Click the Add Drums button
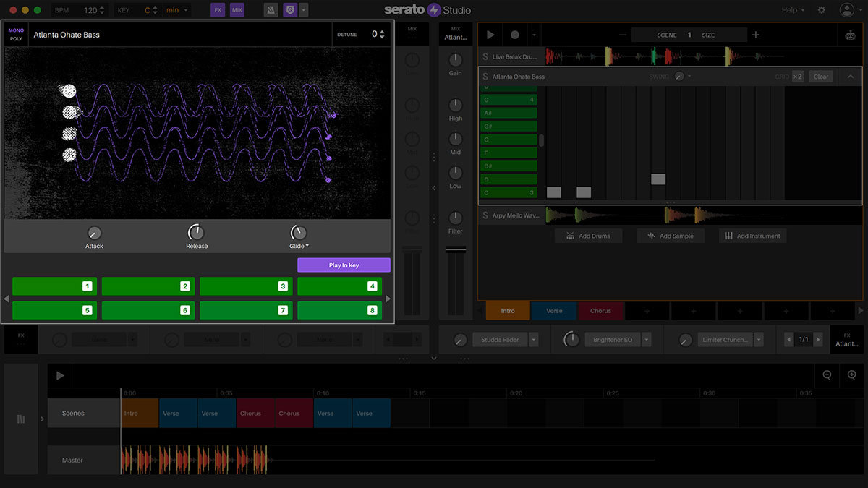The image size is (868, 488). tap(588, 236)
